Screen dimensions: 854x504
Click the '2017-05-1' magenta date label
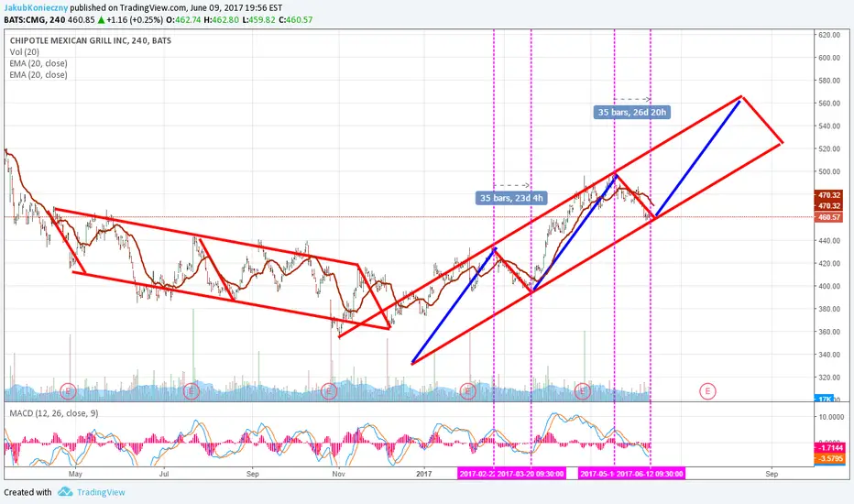pos(597,474)
